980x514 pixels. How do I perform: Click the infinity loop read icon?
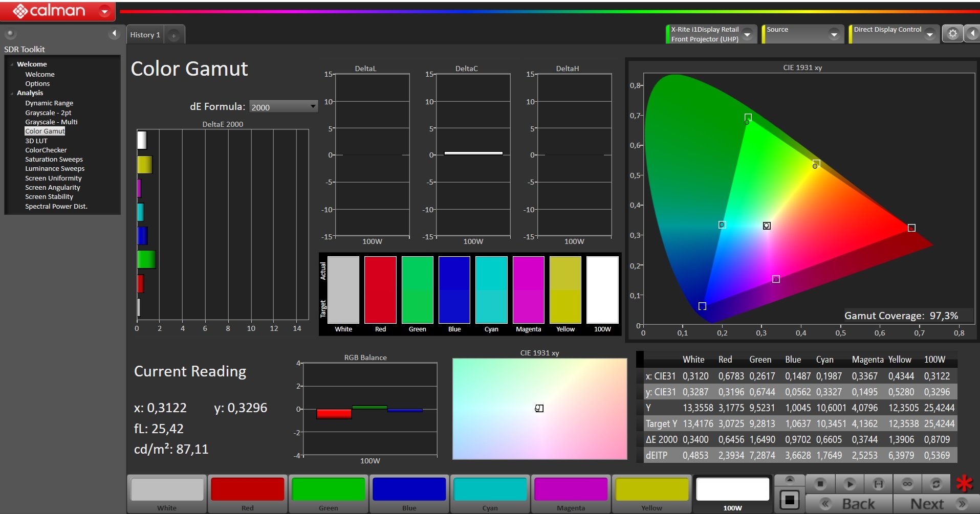907,483
